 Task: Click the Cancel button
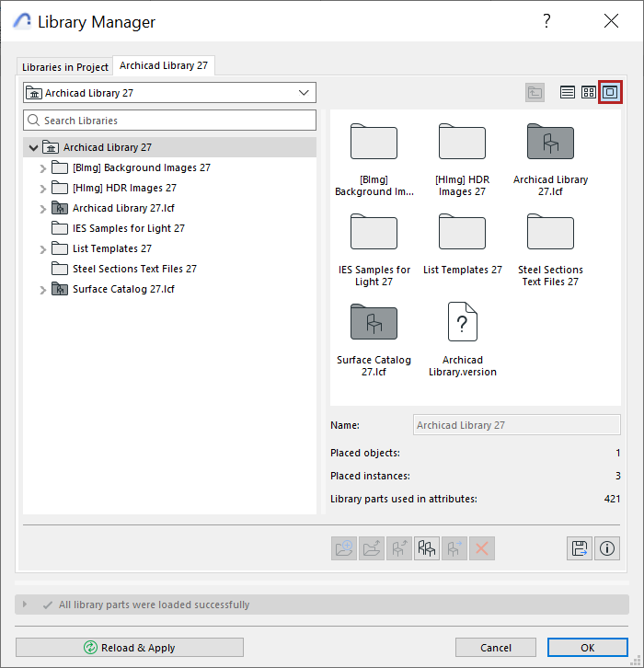point(495,648)
